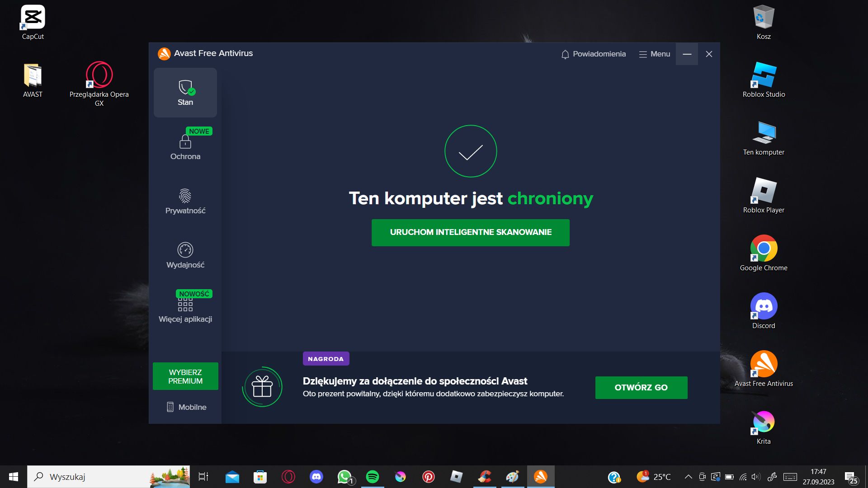Screen dimensions: 868x488
Task: Open the Wydajność gauge section
Action: click(185, 255)
